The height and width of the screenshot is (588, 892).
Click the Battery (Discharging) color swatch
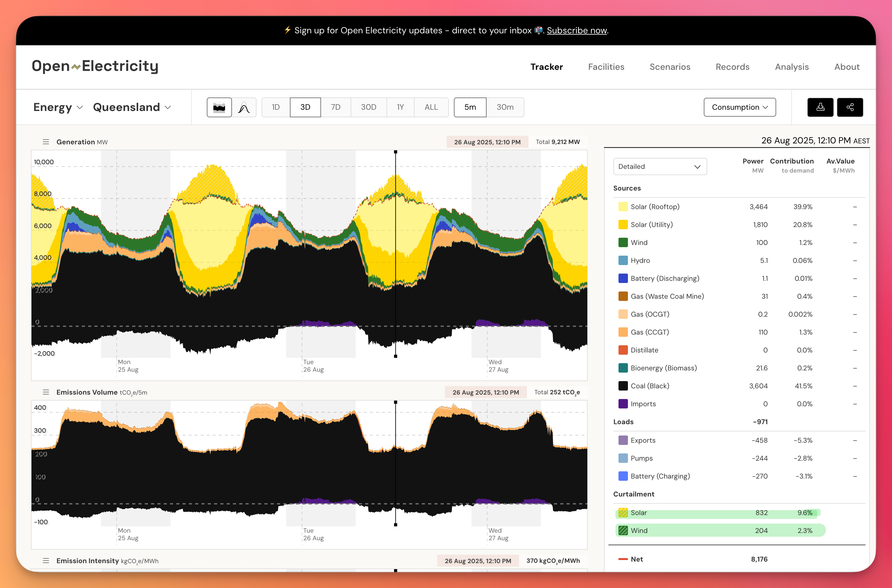click(x=623, y=279)
